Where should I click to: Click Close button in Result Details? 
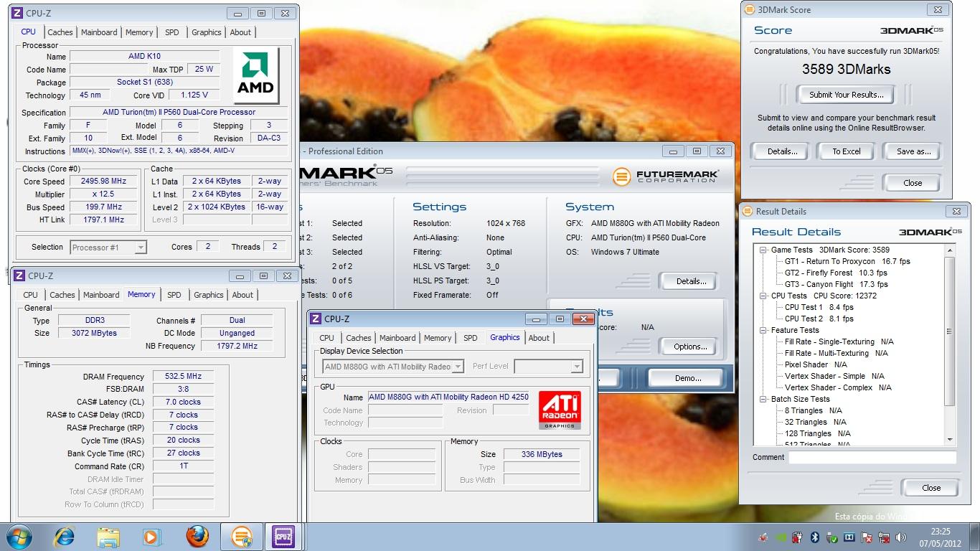(931, 488)
